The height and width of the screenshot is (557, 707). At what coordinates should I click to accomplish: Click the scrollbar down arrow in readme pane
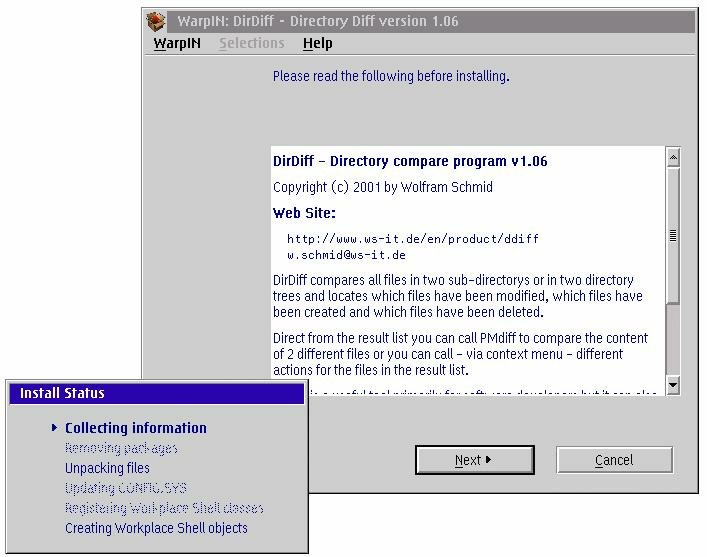[673, 385]
